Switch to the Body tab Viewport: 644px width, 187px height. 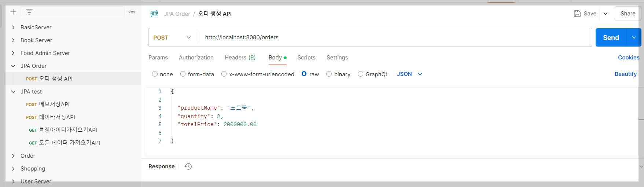point(277,58)
